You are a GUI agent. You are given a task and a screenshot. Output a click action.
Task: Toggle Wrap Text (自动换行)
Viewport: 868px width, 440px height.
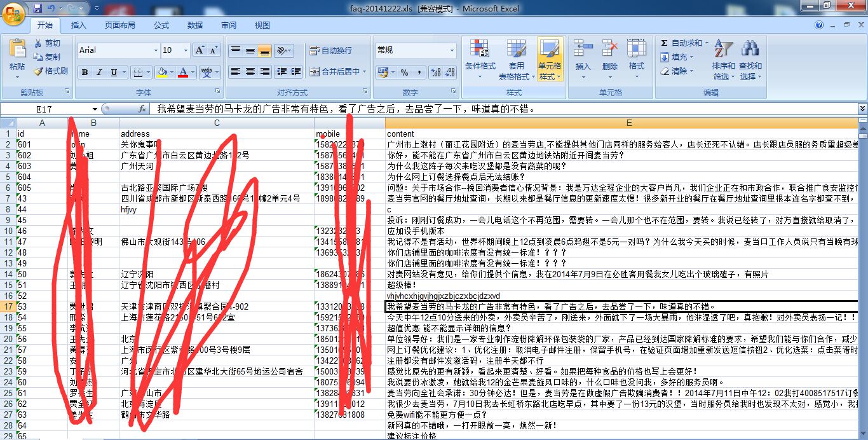click(x=330, y=50)
